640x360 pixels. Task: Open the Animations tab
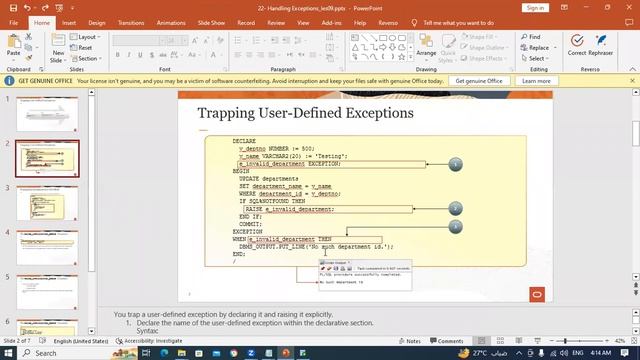(171, 23)
